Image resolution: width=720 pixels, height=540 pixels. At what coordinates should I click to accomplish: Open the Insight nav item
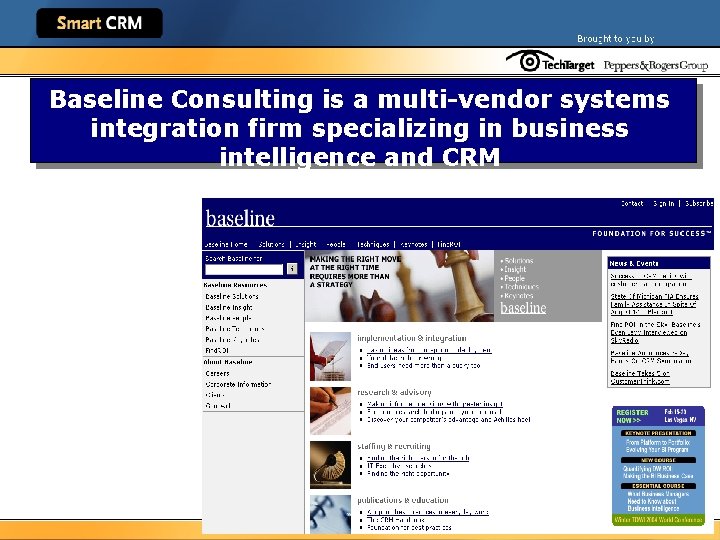305,244
